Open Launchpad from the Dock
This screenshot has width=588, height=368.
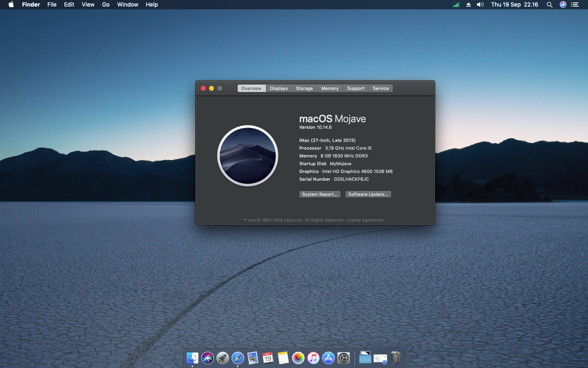click(222, 358)
